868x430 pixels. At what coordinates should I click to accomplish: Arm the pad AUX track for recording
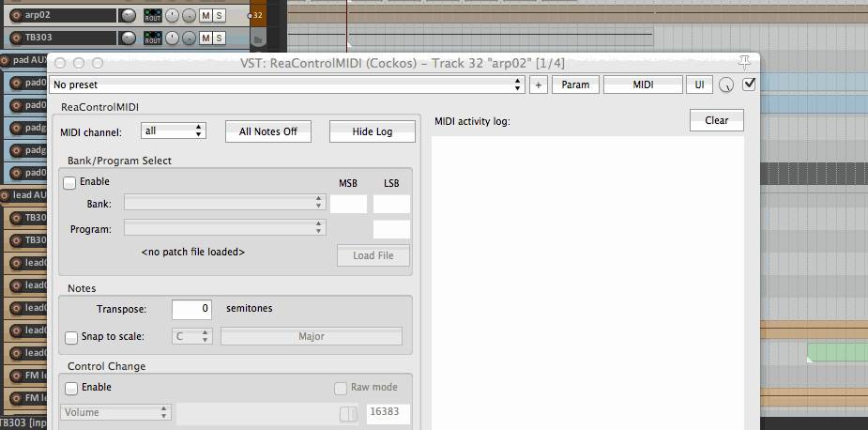click(5, 60)
